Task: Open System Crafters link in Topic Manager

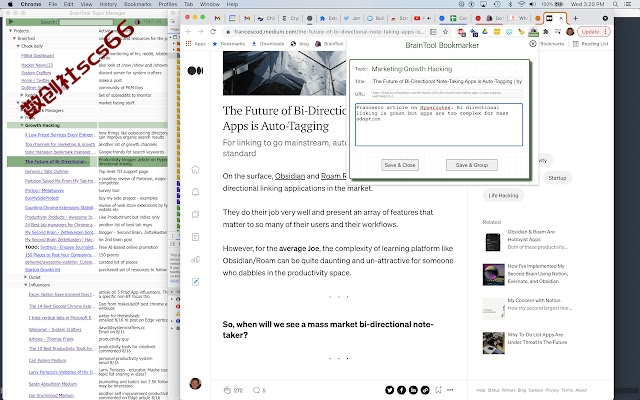Action: (x=36, y=73)
